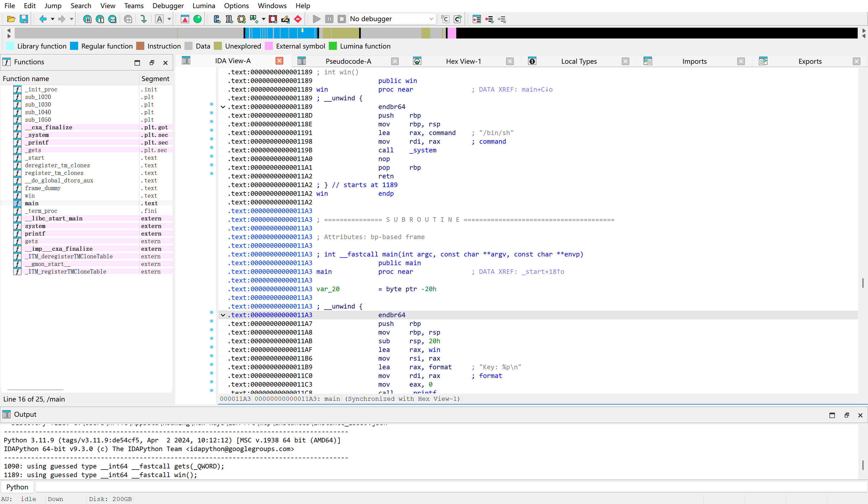Switch to the Exports tab

810,61
